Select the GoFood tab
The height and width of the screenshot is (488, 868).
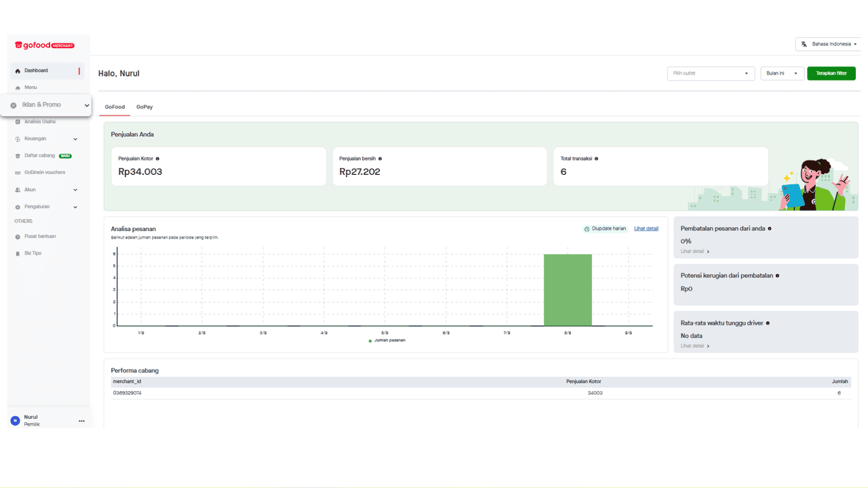click(115, 107)
